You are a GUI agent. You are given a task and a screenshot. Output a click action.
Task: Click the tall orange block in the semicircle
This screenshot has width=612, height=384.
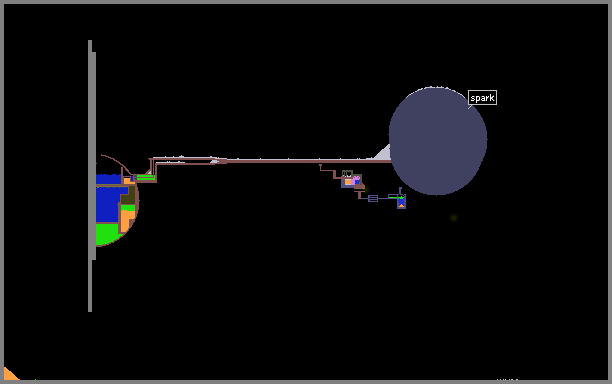click(x=127, y=220)
